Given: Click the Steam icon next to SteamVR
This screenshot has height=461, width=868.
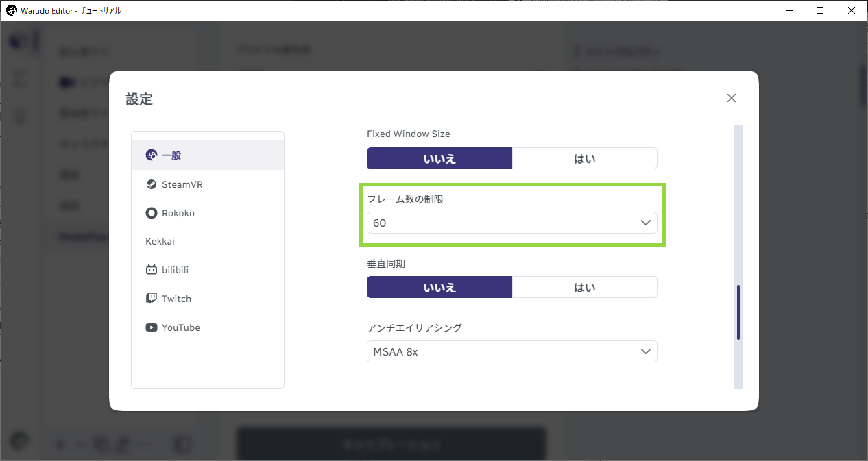Looking at the screenshot, I should [152, 184].
